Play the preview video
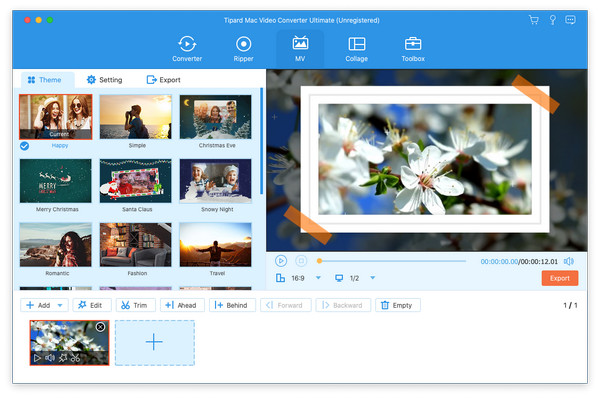600x398 pixels. [281, 261]
